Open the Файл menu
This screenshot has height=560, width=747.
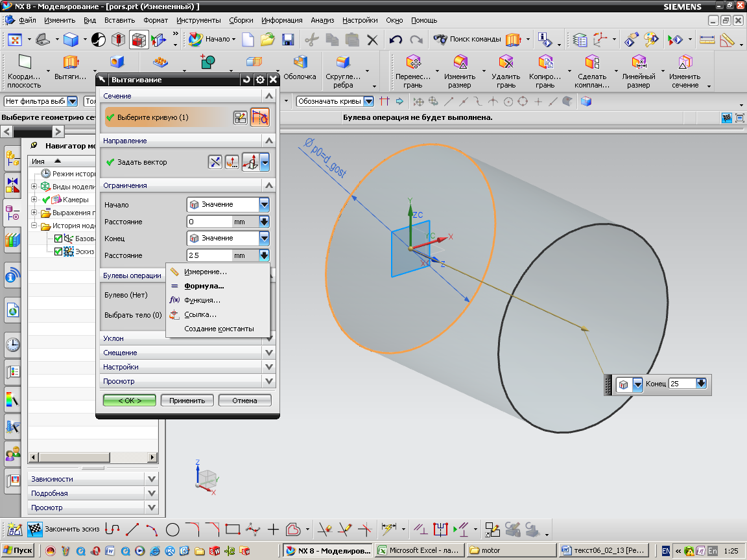pos(27,21)
